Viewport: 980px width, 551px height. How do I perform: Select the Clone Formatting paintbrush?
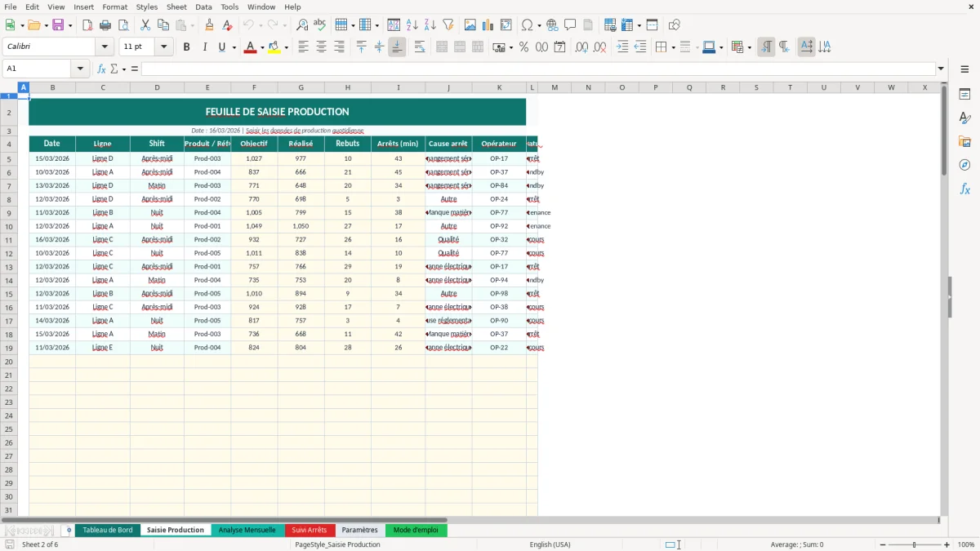(x=209, y=25)
